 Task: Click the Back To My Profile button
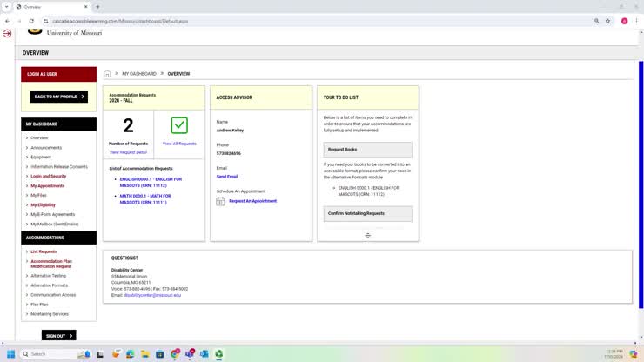pyautogui.click(x=58, y=97)
